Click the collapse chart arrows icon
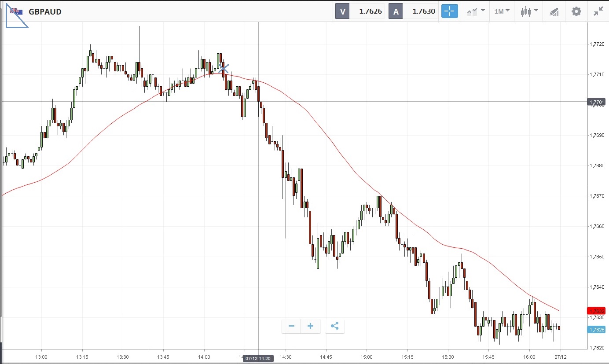The height and width of the screenshot is (364, 609). pyautogui.click(x=598, y=11)
